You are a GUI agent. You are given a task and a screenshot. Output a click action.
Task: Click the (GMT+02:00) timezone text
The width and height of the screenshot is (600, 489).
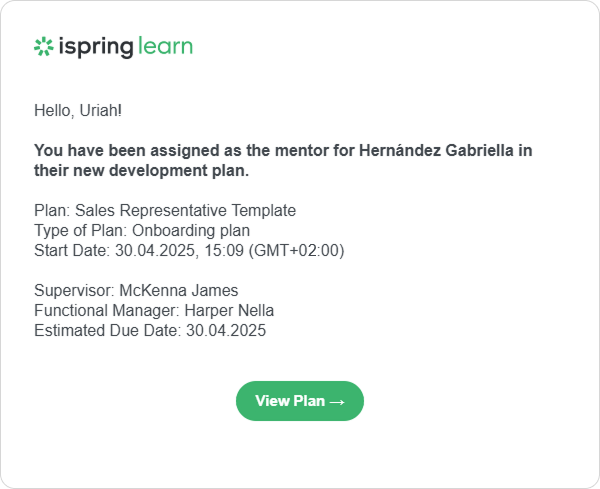pyautogui.click(x=297, y=251)
